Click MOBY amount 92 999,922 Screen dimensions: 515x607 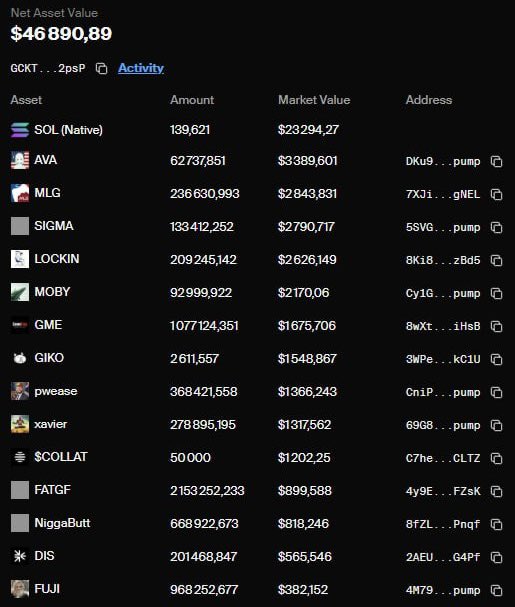point(201,293)
